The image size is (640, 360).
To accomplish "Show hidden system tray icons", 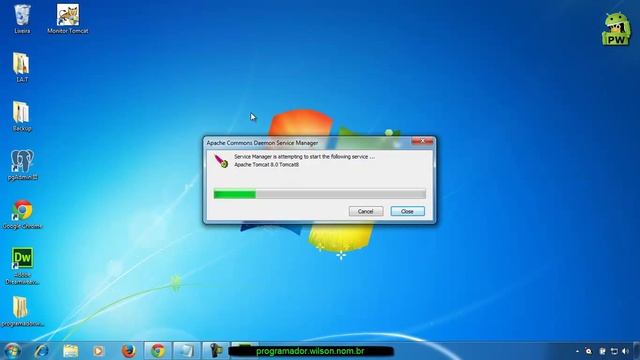I will [577, 351].
